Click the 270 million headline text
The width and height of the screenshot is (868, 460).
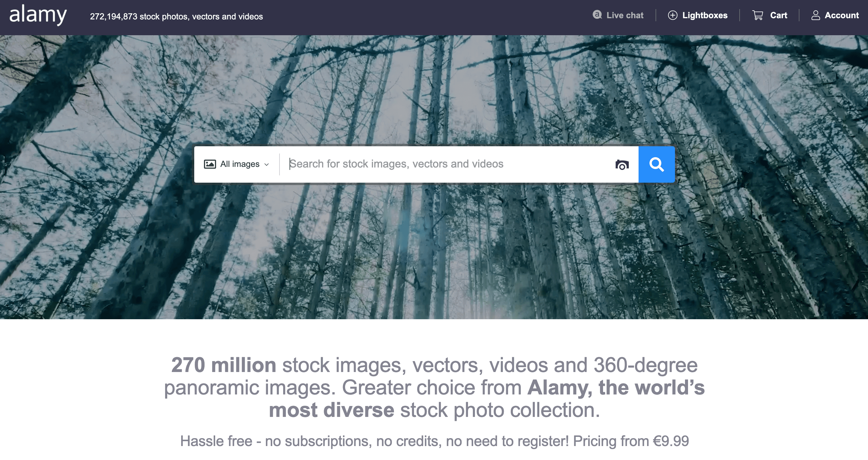(x=223, y=365)
